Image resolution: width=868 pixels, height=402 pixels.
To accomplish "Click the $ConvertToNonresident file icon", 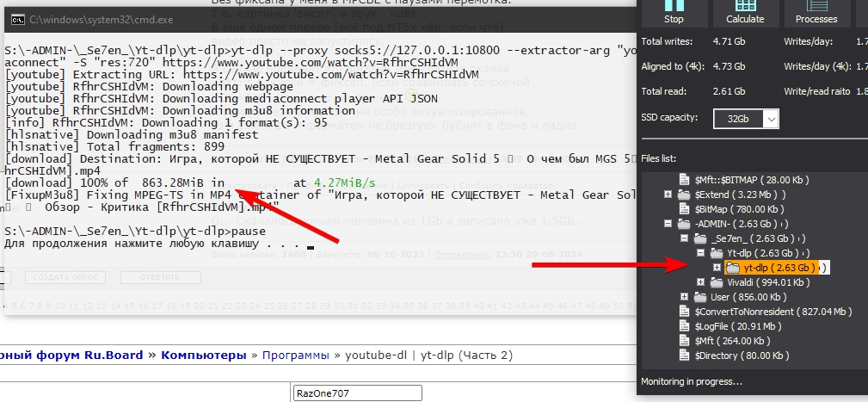I will pos(686,312).
